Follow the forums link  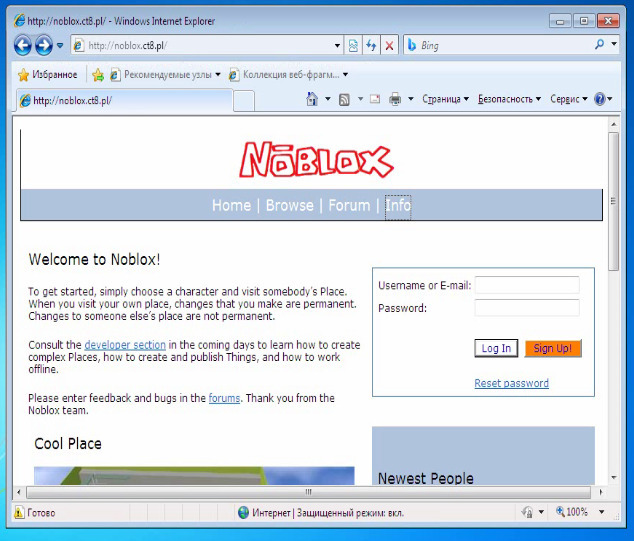pyautogui.click(x=224, y=398)
